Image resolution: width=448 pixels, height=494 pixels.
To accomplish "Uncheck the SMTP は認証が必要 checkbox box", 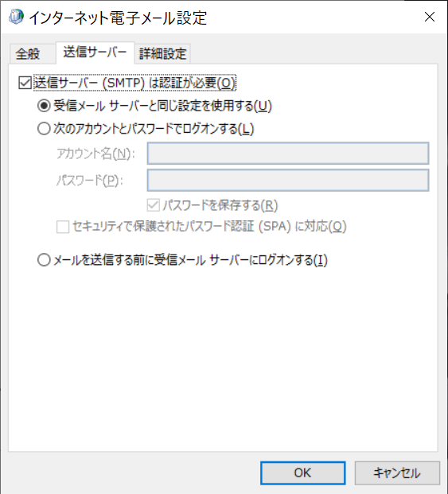I will coord(25,84).
